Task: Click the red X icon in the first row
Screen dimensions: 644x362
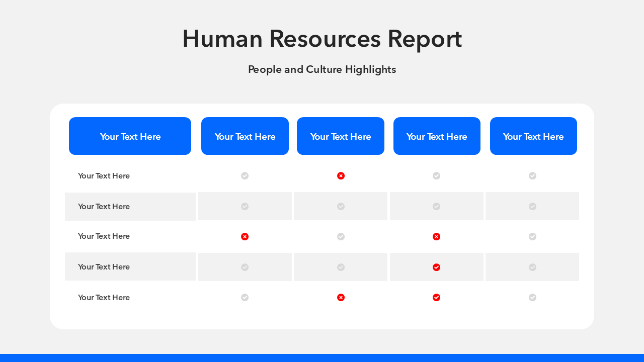Action: click(341, 175)
